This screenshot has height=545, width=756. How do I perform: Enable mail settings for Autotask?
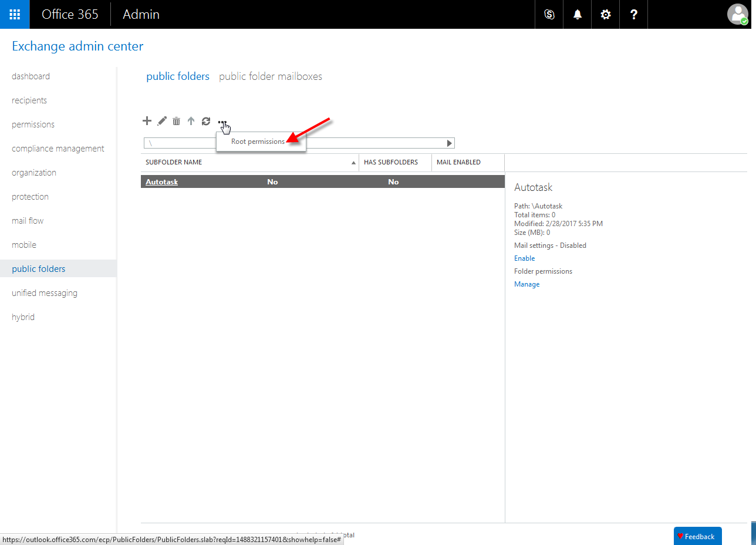tap(524, 258)
